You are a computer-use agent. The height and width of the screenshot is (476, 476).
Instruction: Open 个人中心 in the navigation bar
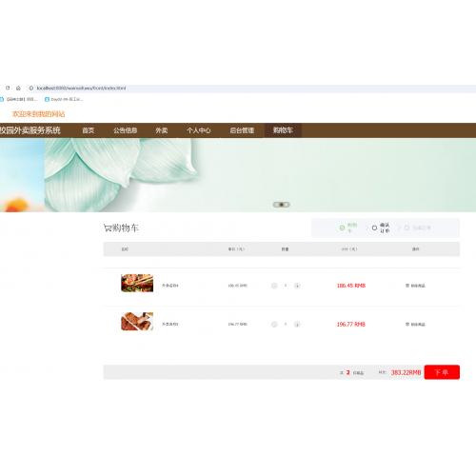(199, 130)
